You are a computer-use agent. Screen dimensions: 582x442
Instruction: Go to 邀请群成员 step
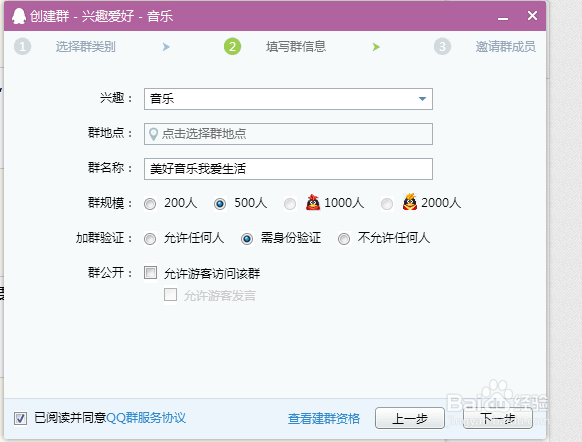[506, 47]
